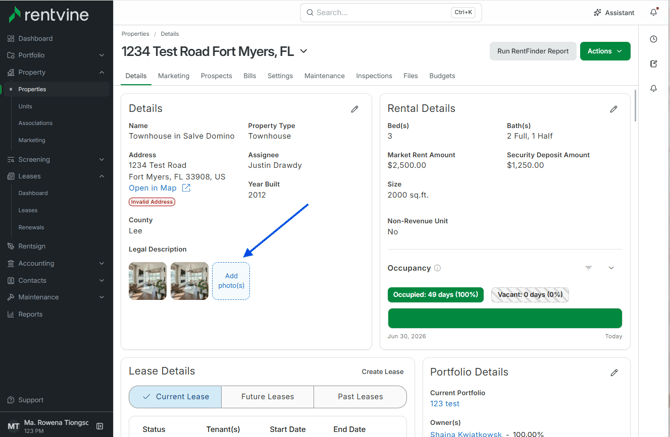Collapse the sidebar using bottom panel icon

click(100, 426)
